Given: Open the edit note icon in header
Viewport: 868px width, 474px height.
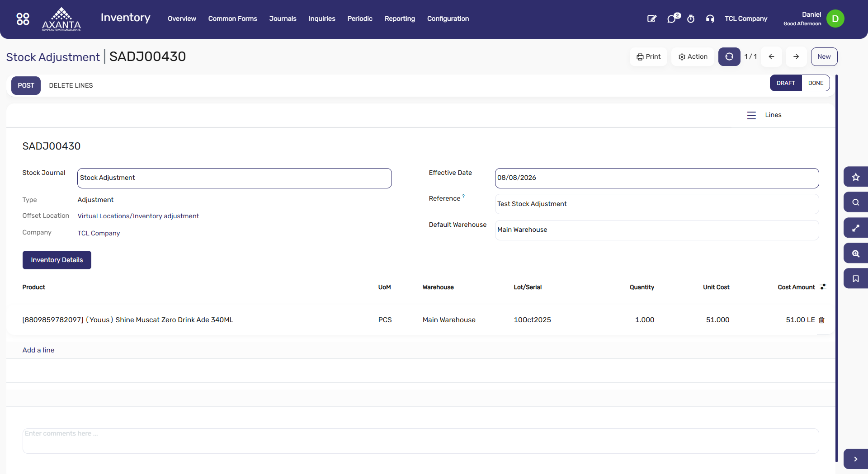Looking at the screenshot, I should point(651,19).
